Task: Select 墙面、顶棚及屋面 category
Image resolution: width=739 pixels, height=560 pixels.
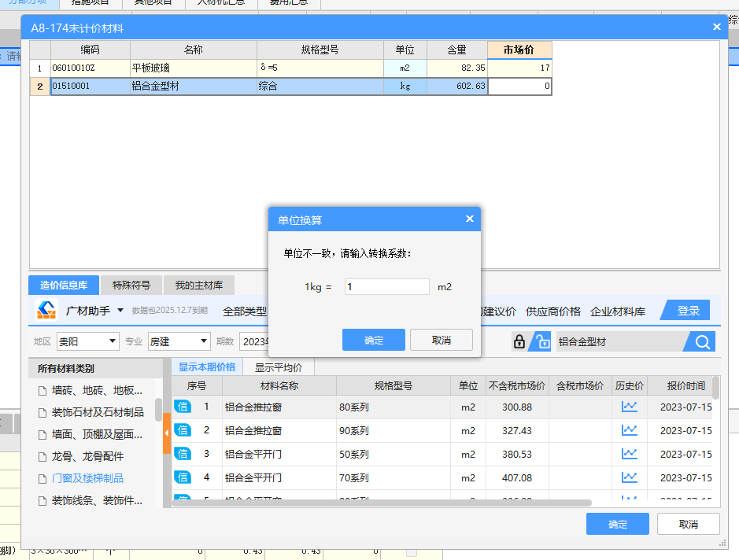Action: pos(97,435)
